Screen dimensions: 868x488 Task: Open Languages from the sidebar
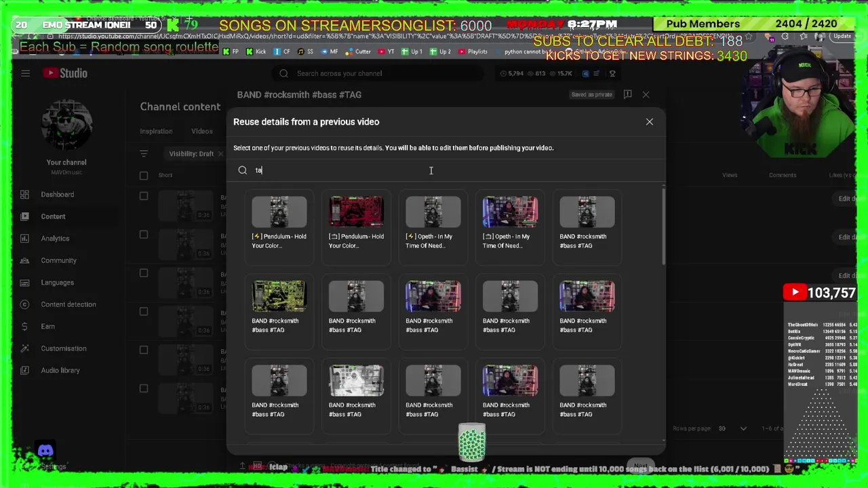(x=57, y=283)
